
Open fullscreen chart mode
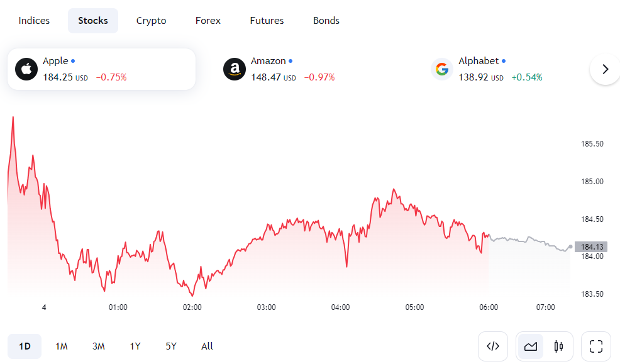tap(596, 346)
